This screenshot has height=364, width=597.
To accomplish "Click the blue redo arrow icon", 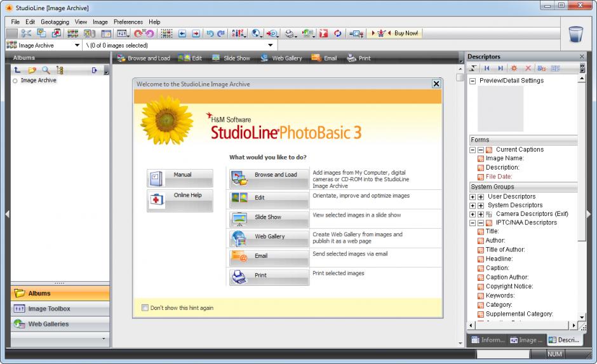I will (x=221, y=34).
